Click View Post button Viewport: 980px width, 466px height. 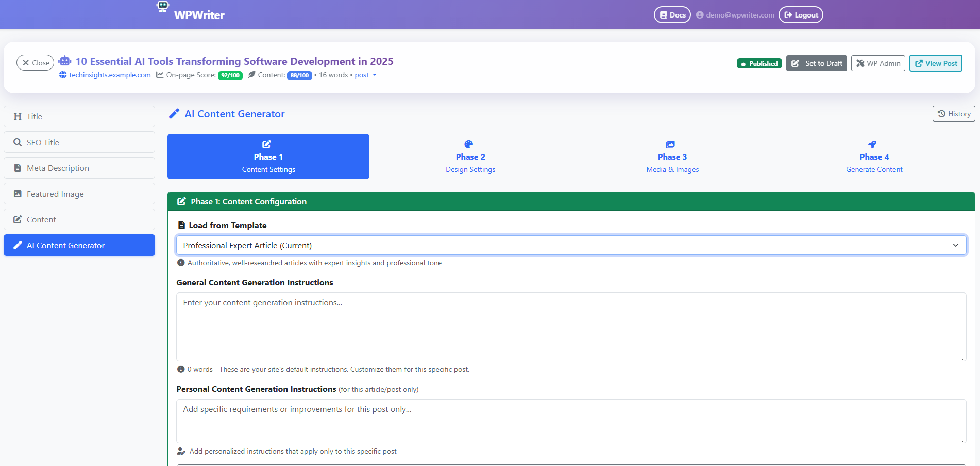click(x=936, y=63)
